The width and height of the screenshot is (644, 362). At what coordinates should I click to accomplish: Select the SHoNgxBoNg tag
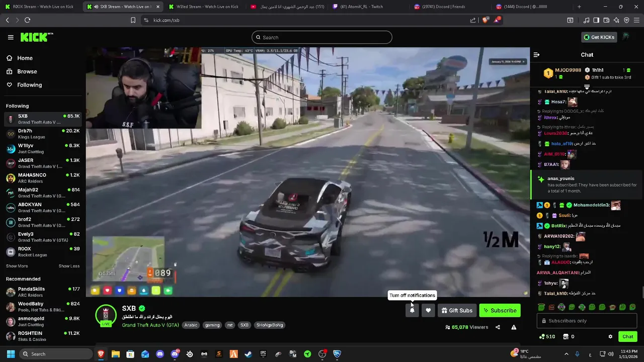pyautogui.click(x=270, y=325)
